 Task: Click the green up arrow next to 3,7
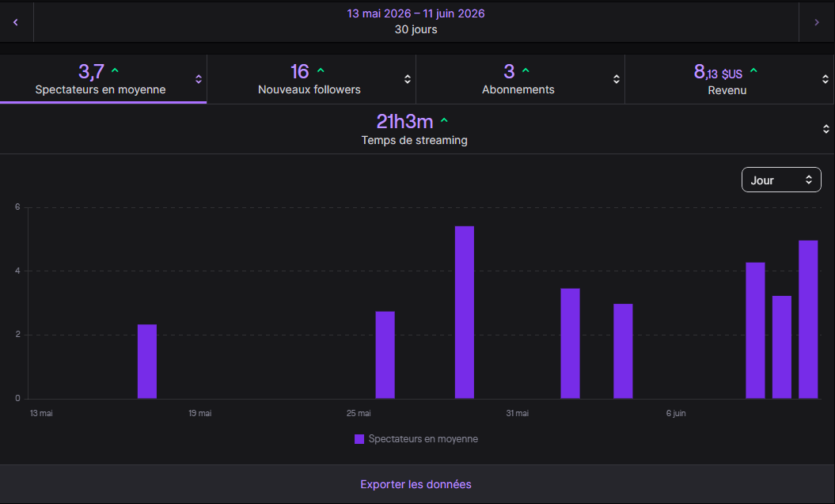115,70
